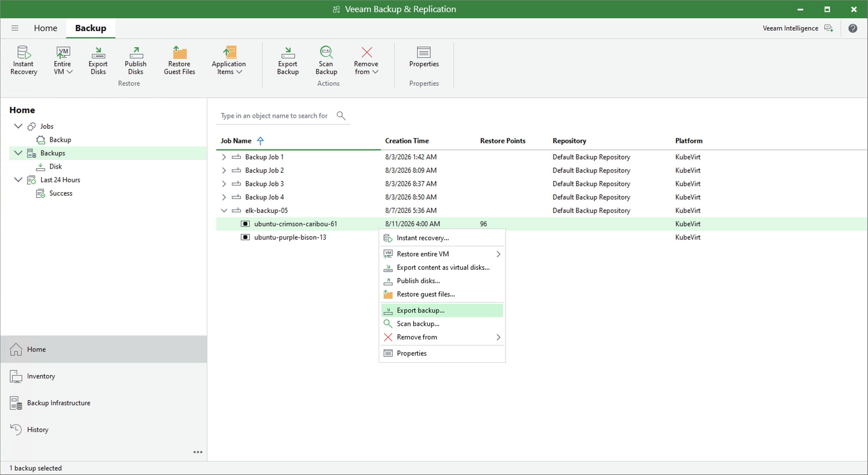The width and height of the screenshot is (868, 475).
Task: Click the restore points value 96
Action: [483, 224]
